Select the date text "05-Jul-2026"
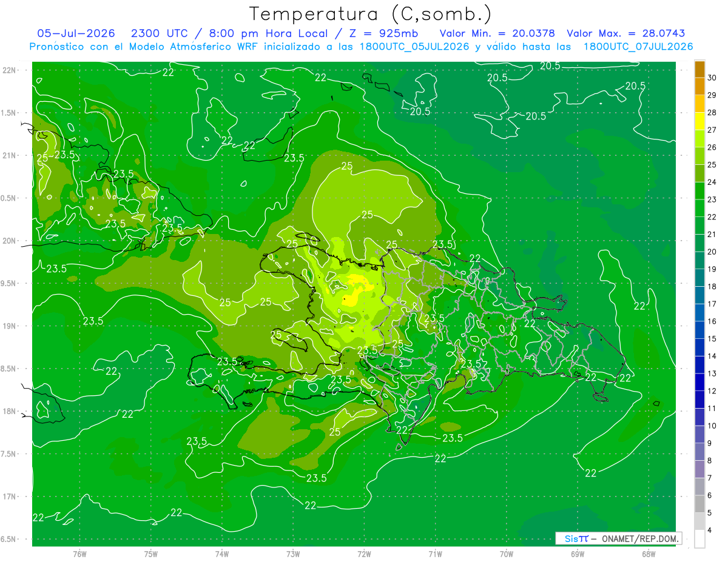Screen dimensions: 728x562 [78, 33]
